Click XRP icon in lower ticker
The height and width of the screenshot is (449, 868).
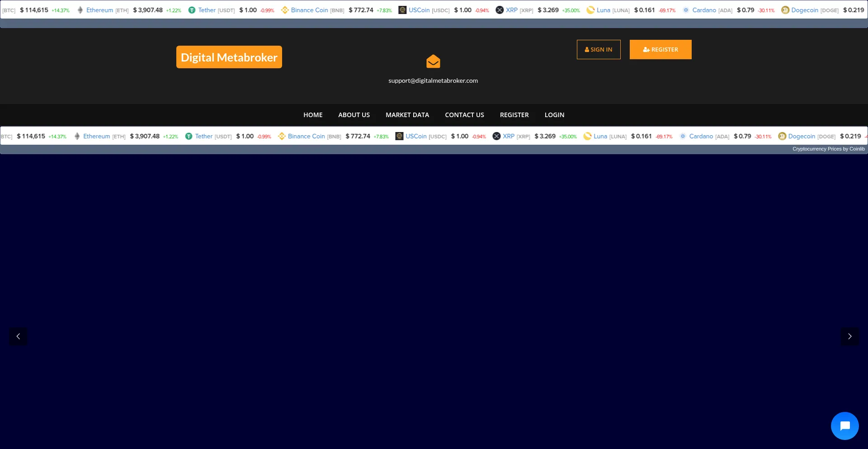point(496,136)
